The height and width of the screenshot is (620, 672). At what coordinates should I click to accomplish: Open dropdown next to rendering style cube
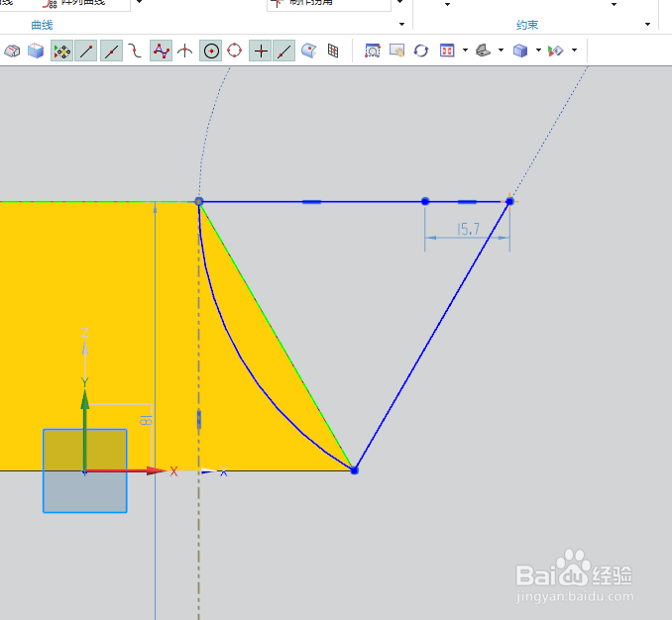pyautogui.click(x=539, y=51)
